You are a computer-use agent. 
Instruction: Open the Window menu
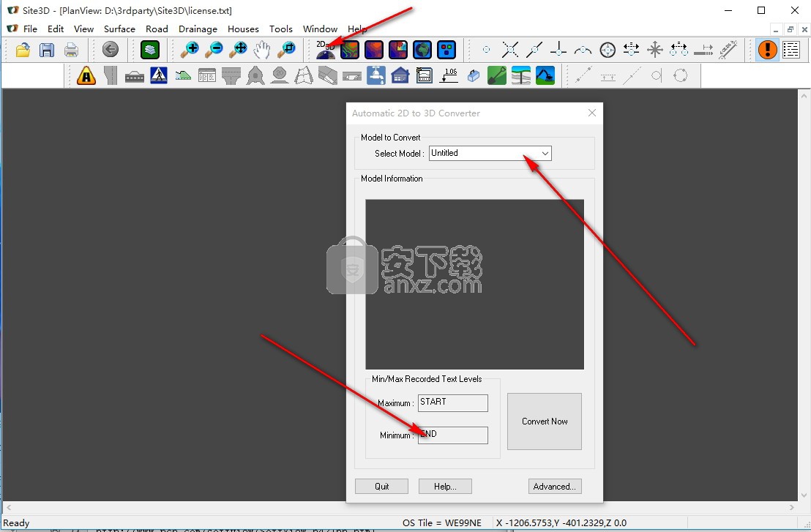[x=320, y=29]
